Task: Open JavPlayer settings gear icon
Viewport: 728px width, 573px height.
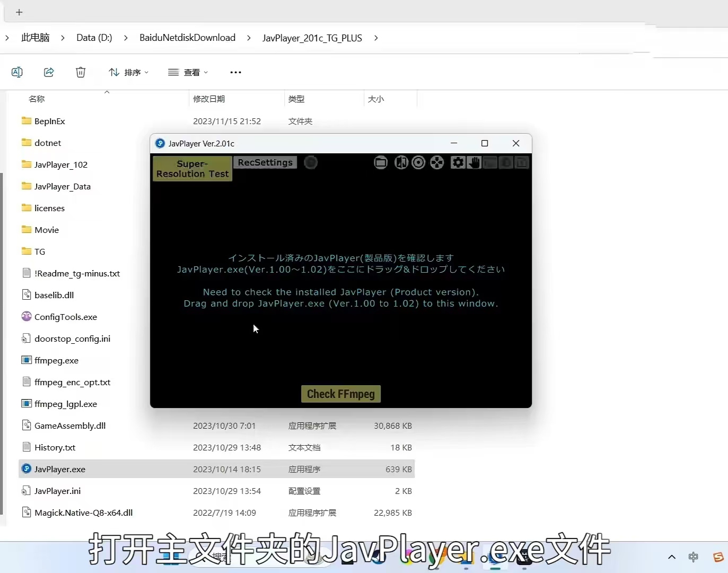Action: click(x=458, y=162)
